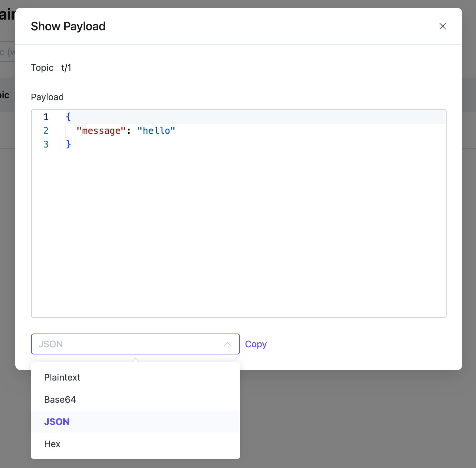Place the cursor on the "hello" value
Image resolution: width=476 pixels, height=468 pixels.
click(x=156, y=131)
